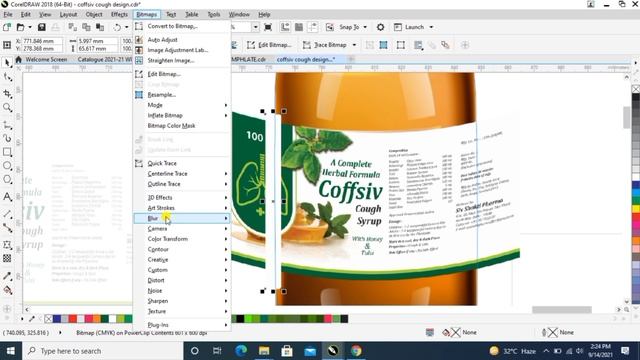
Task: Open the Outline Trace submenu
Action: click(182, 184)
